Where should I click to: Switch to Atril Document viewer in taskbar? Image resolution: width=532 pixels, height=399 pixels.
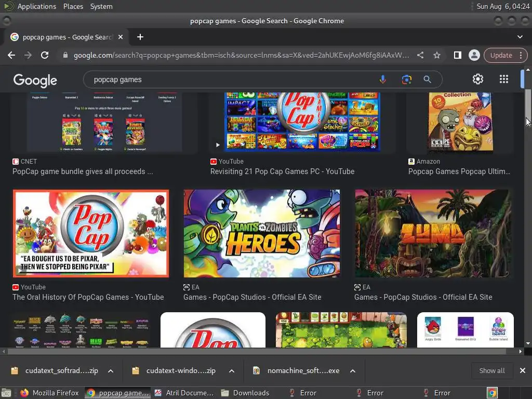(184, 393)
